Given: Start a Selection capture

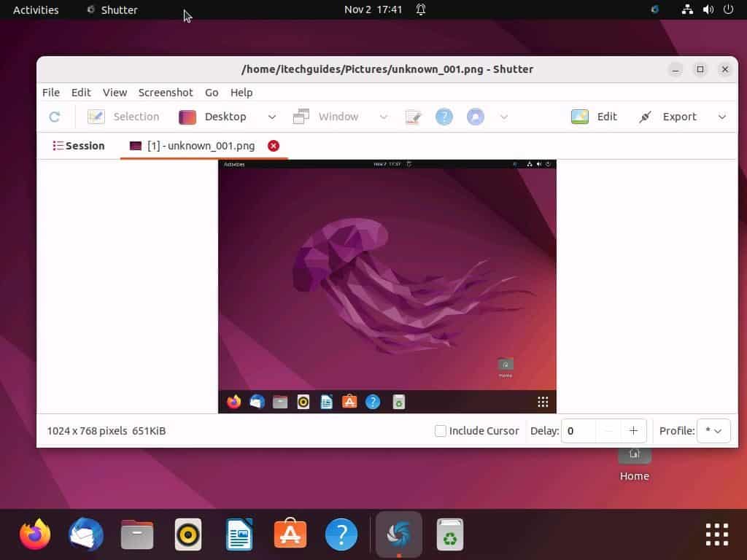Looking at the screenshot, I should point(123,117).
